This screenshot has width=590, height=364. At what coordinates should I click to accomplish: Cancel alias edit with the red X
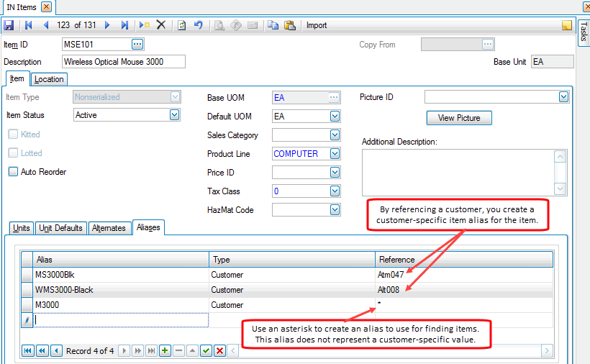219,351
